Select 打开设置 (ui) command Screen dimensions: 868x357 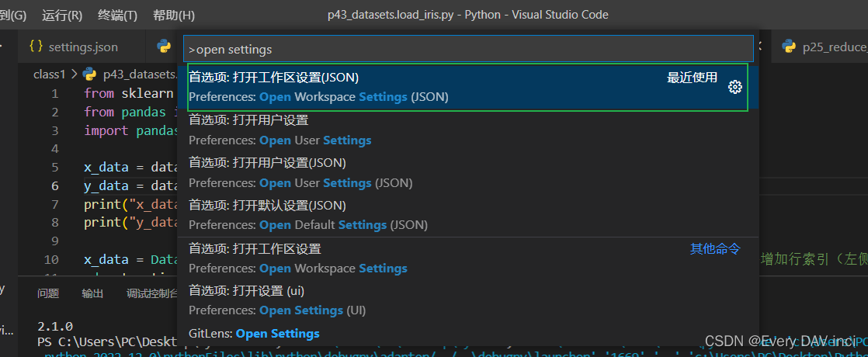tap(468, 300)
